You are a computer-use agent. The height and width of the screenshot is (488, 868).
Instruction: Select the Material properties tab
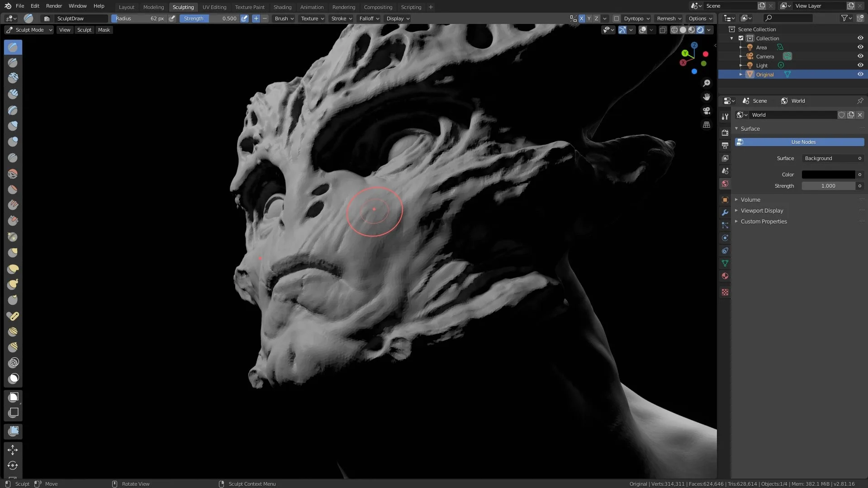tap(725, 276)
